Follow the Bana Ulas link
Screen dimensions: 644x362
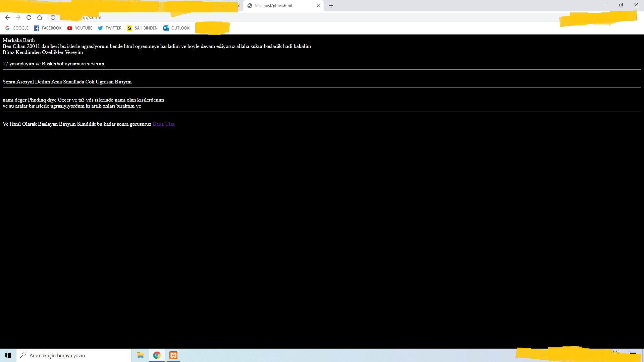click(164, 124)
